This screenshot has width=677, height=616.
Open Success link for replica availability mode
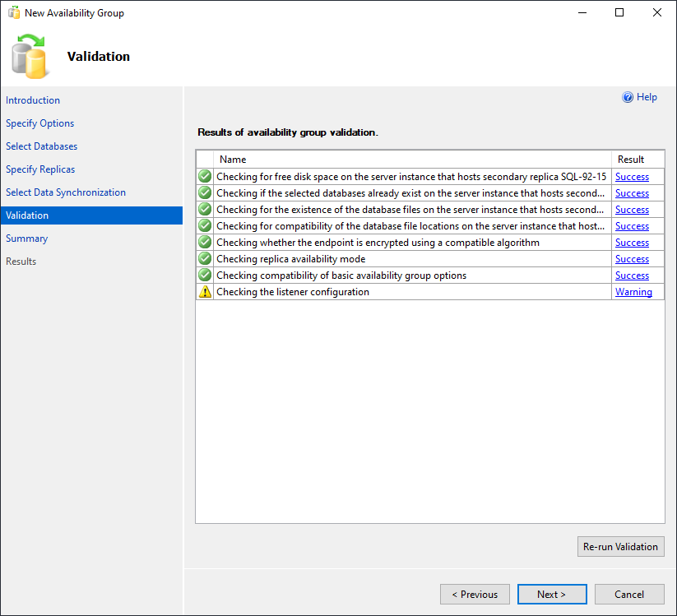(x=632, y=259)
